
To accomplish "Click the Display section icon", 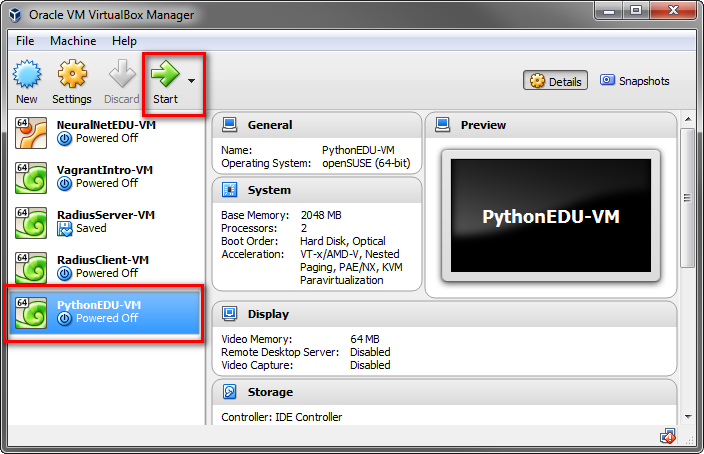I will [229, 313].
